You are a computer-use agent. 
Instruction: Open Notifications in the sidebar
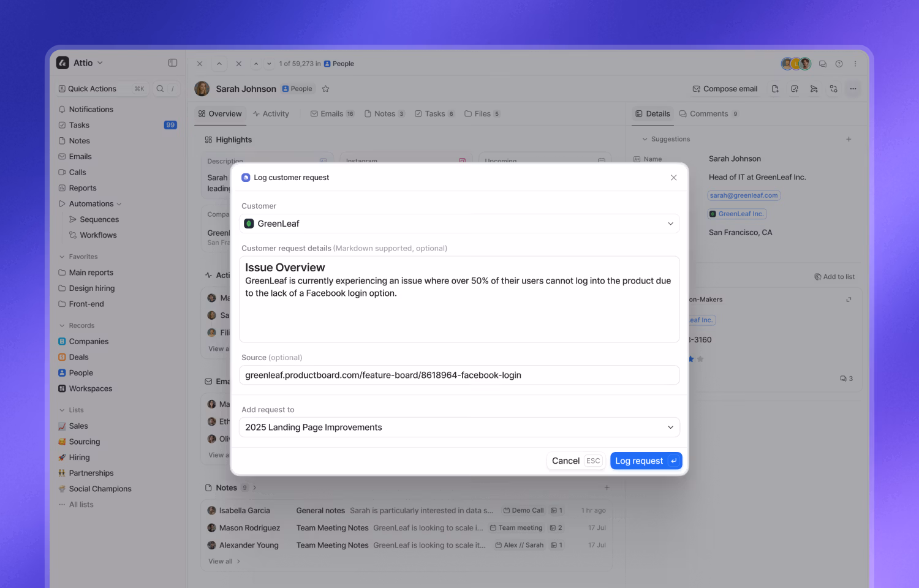click(91, 110)
